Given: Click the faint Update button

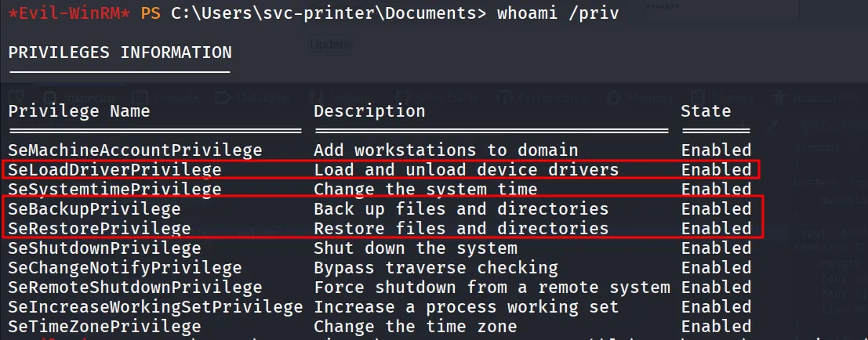Looking at the screenshot, I should [x=329, y=44].
